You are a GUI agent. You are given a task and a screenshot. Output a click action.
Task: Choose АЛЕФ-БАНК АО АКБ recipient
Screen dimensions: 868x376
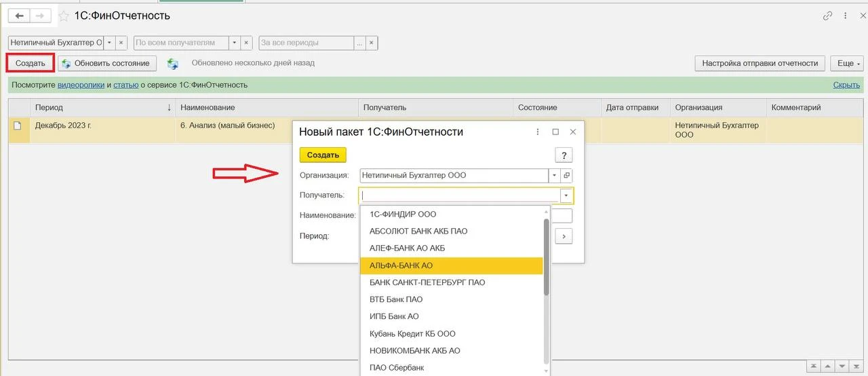click(x=452, y=248)
